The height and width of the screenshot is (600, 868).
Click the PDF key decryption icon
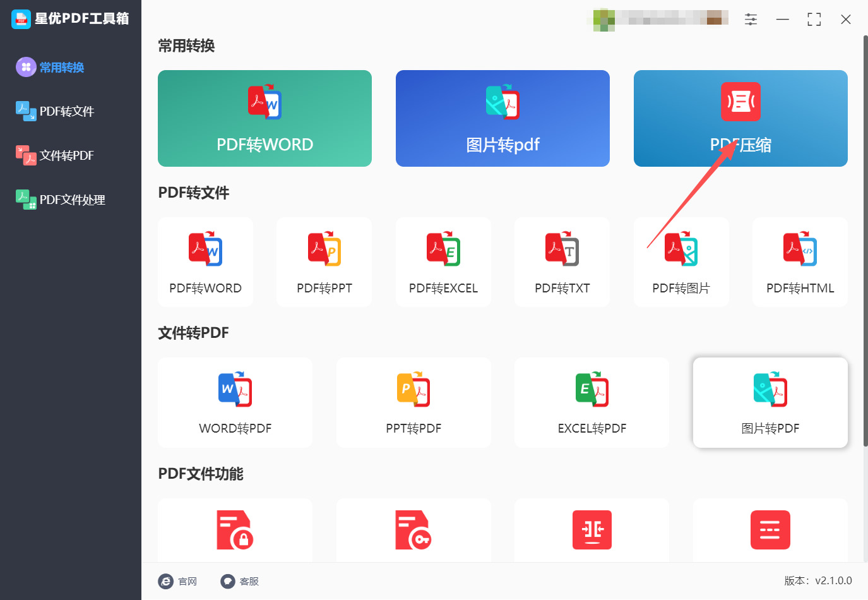pos(413,530)
